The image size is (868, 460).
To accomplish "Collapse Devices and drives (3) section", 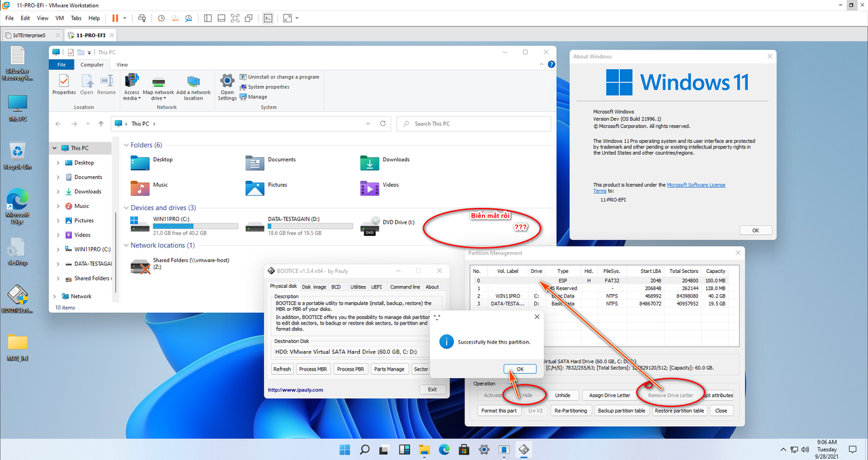I will 125,208.
